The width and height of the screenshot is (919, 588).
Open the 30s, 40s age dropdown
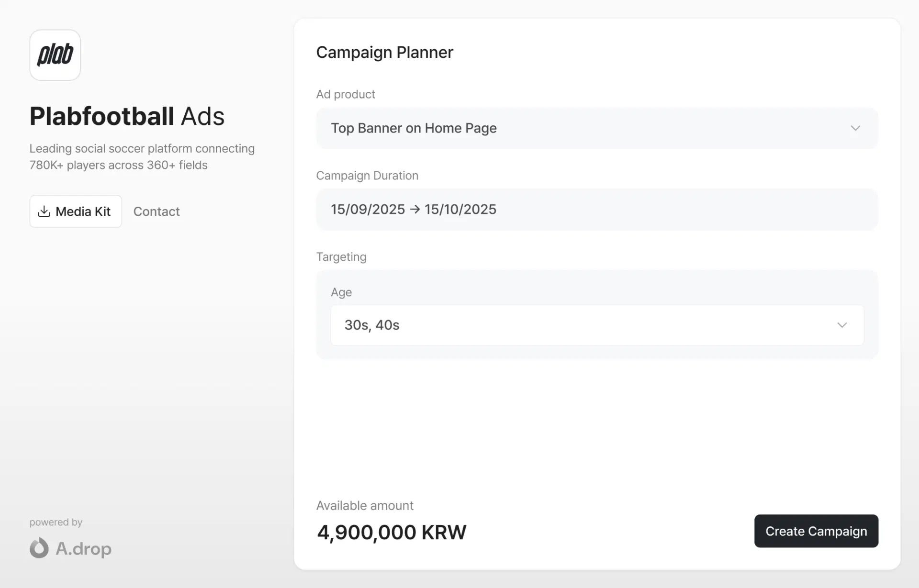tap(597, 325)
